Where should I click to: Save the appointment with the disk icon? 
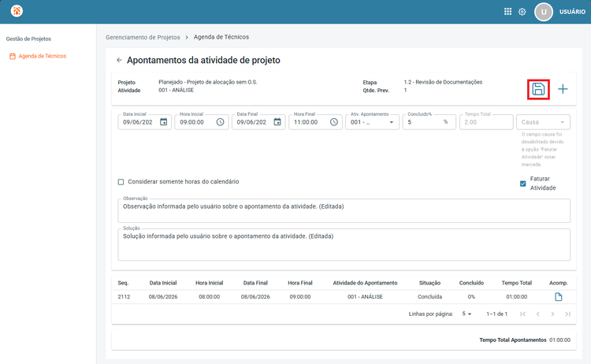(x=538, y=89)
